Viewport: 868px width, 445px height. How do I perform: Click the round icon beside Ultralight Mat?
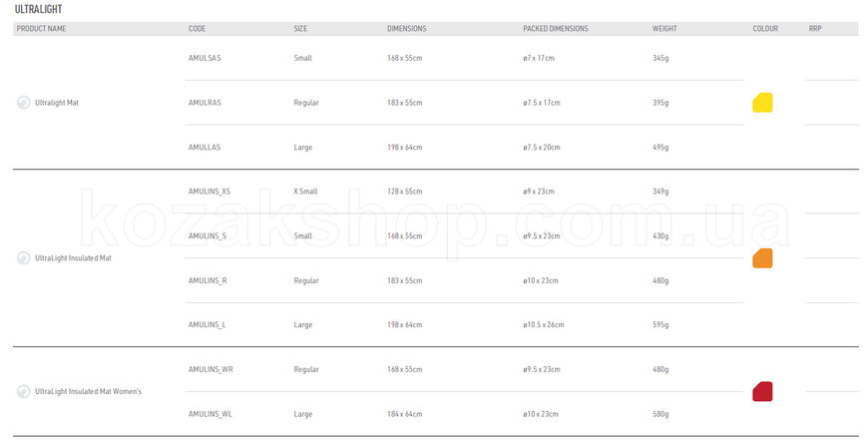point(23,103)
